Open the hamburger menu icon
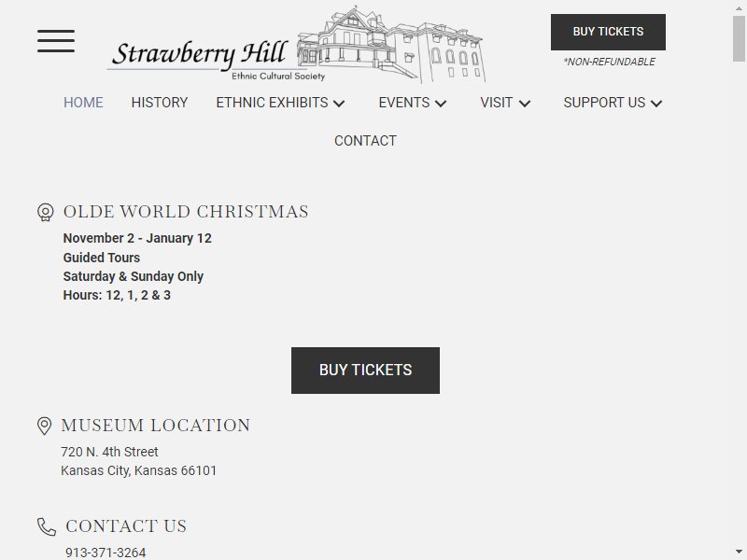 coord(56,41)
